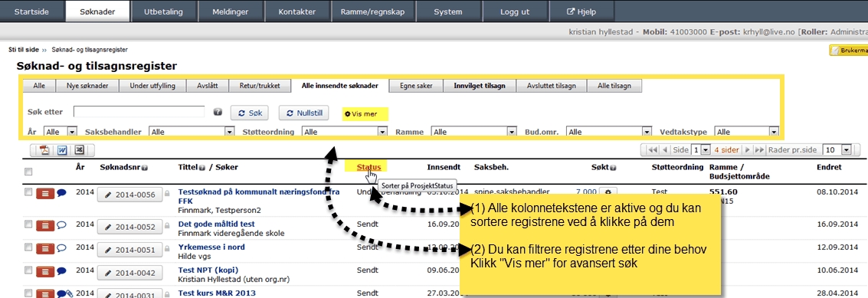Screen dimensions: 868x298
Task: Click the Søk etter text field
Action: pos(139,112)
